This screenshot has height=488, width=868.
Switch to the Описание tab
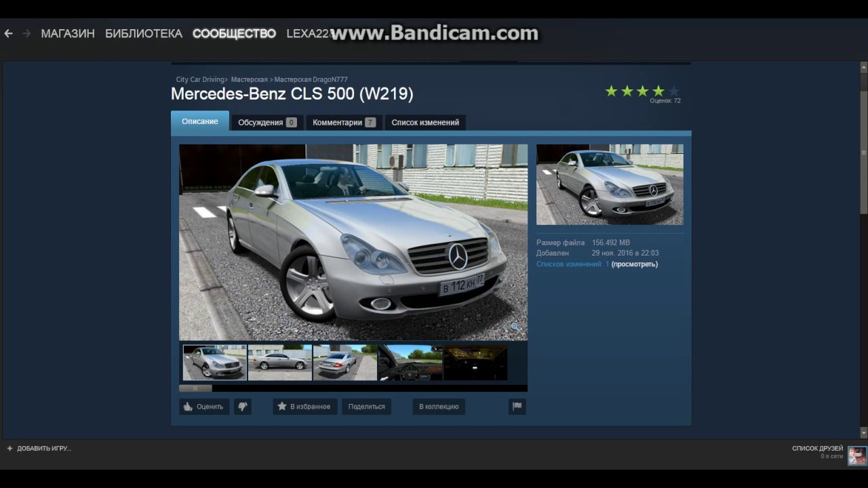pyautogui.click(x=200, y=121)
